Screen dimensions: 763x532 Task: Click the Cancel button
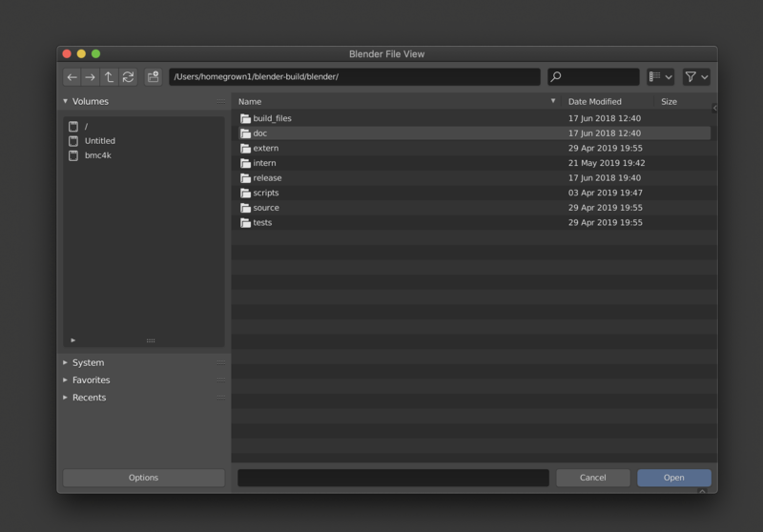coord(592,478)
